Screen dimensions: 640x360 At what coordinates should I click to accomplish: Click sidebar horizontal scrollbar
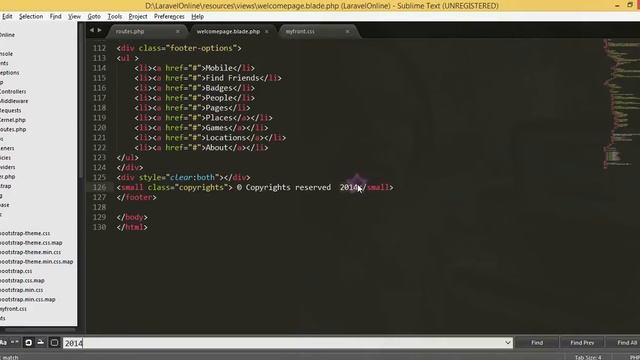coord(40,330)
